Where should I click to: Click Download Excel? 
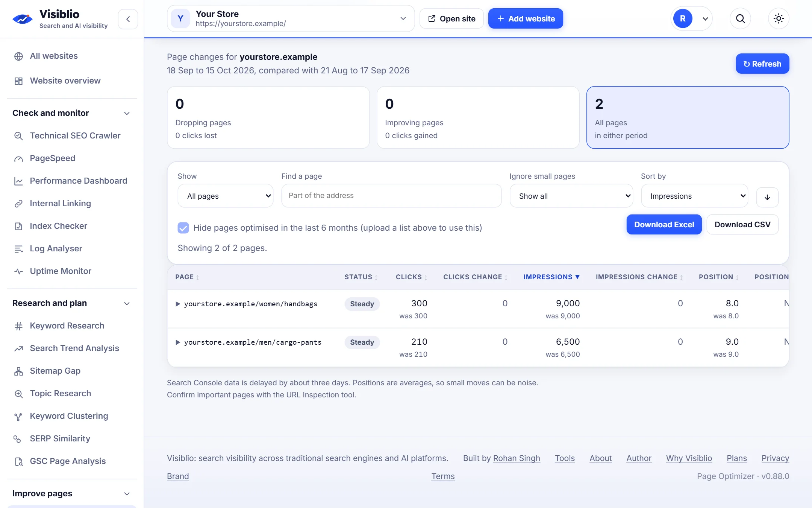(664, 225)
